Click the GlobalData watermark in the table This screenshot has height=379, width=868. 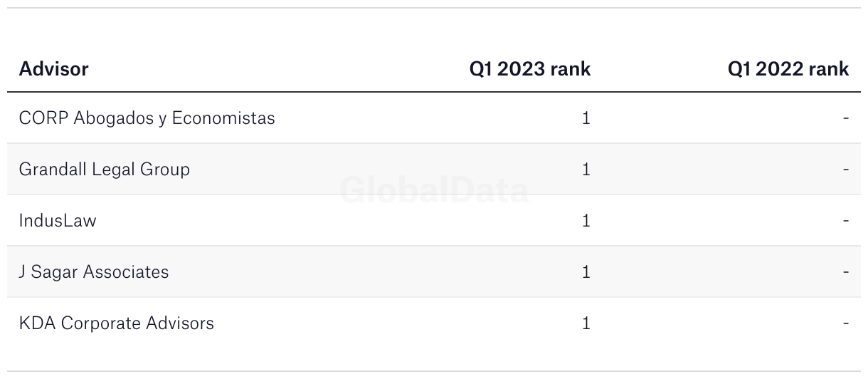(434, 191)
